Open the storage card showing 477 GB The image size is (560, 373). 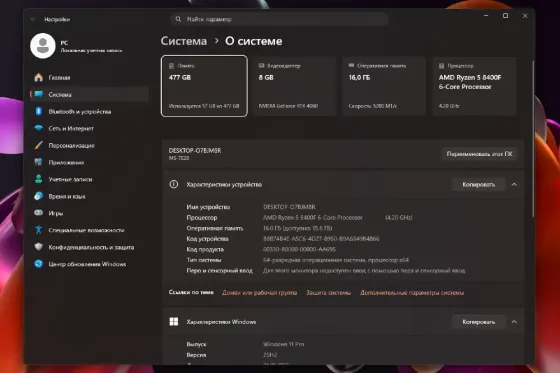(x=204, y=86)
